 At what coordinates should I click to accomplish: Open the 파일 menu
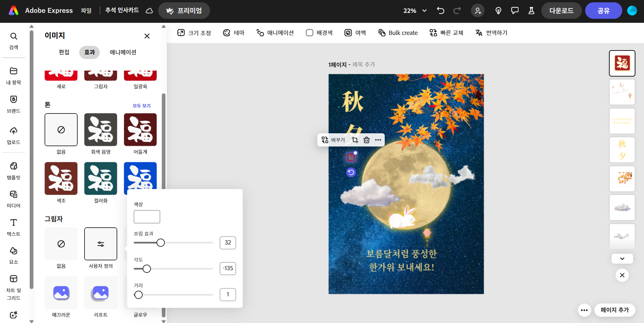86,11
